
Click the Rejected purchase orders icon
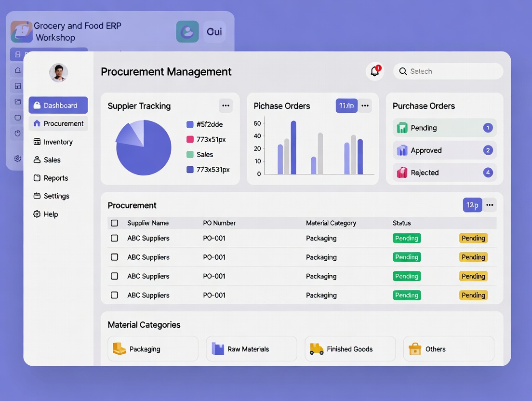(x=402, y=173)
